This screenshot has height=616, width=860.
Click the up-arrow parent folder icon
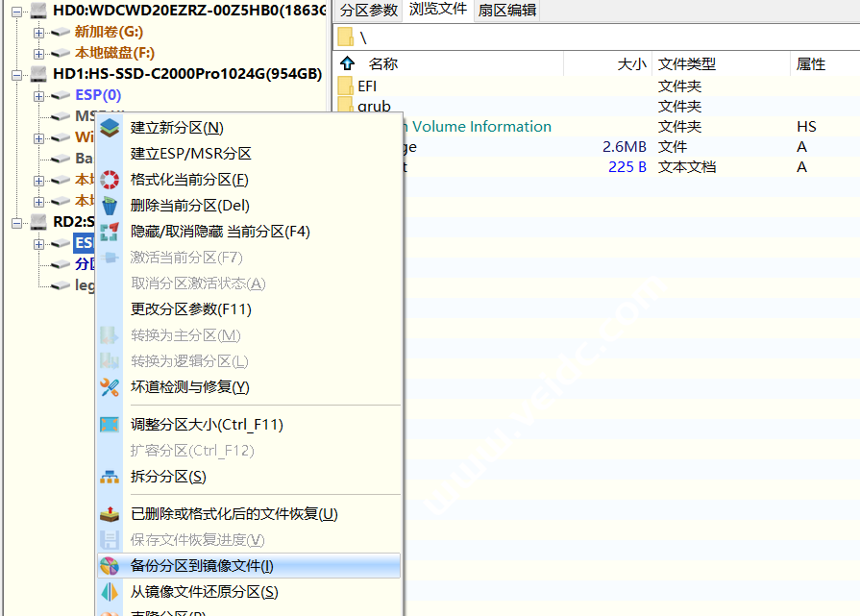(348, 64)
